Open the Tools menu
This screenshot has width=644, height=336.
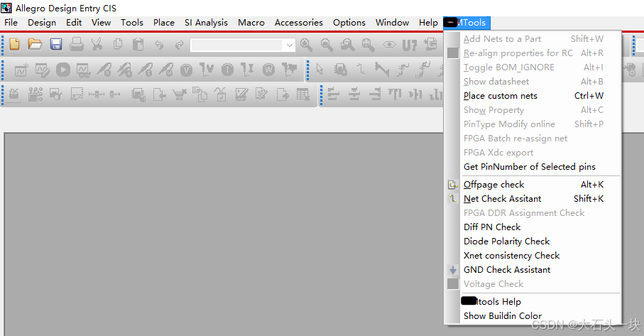[x=132, y=23]
